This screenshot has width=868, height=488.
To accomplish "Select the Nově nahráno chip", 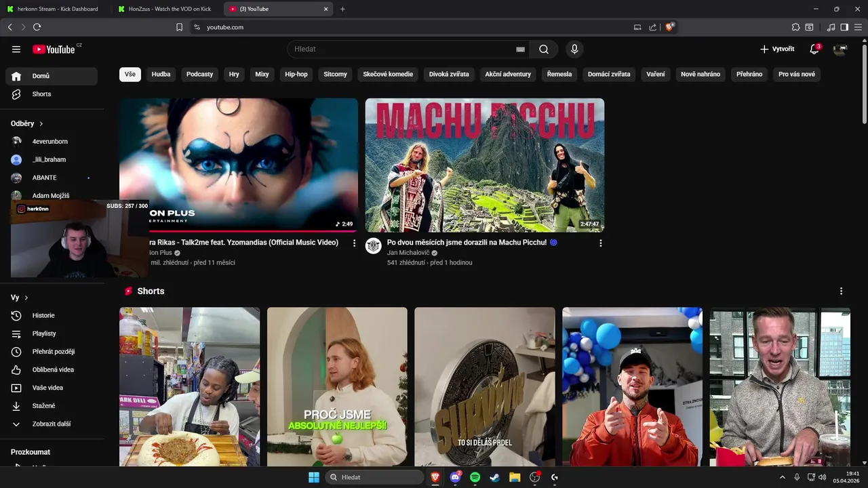I will [x=701, y=74].
